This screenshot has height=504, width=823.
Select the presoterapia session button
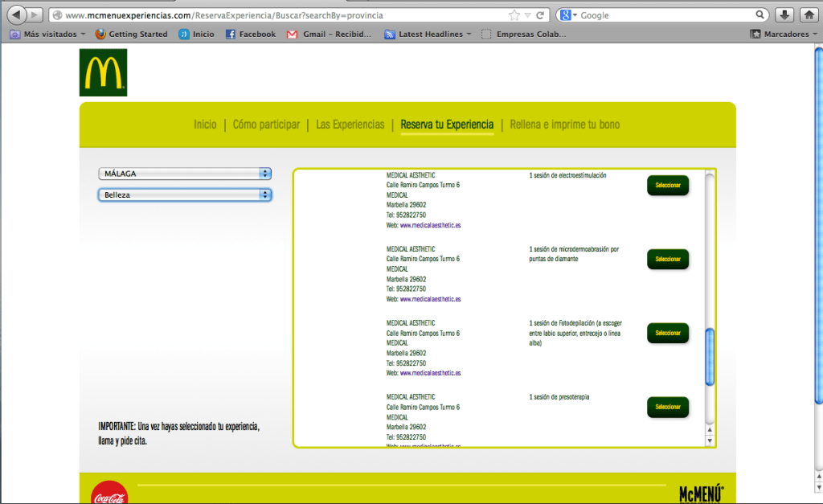click(x=668, y=407)
